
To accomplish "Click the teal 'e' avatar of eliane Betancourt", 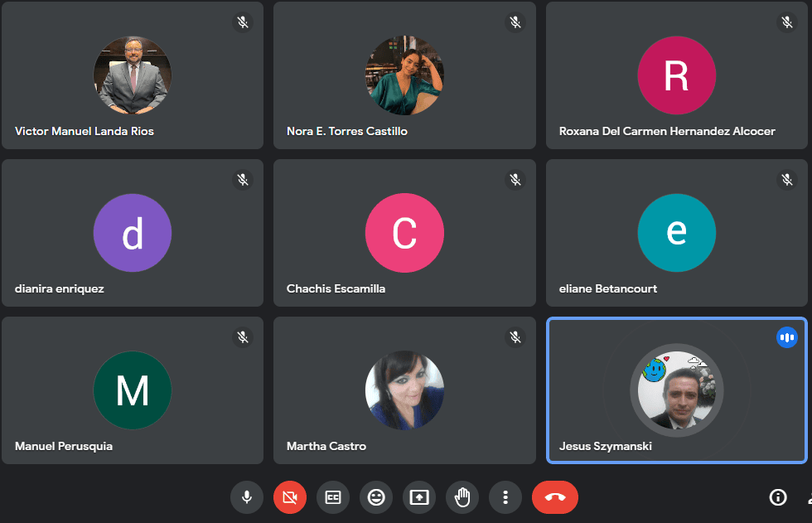I will 676,233.
